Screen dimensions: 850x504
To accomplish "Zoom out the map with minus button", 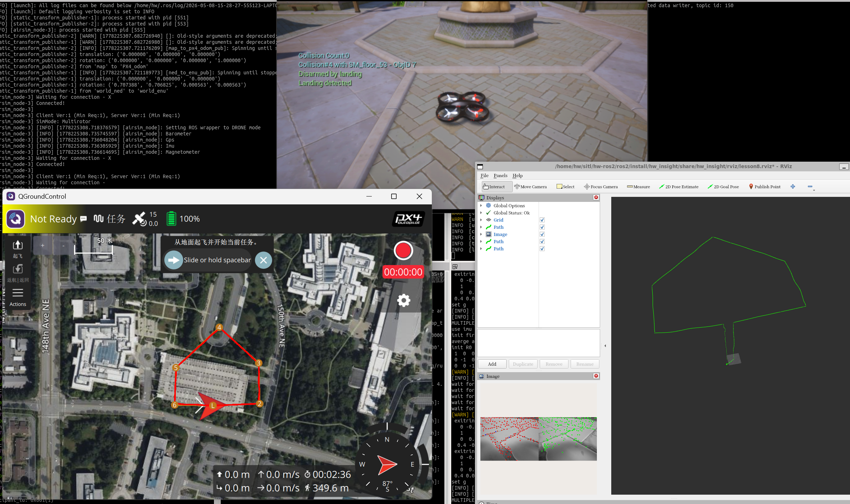I will [x=63, y=246].
